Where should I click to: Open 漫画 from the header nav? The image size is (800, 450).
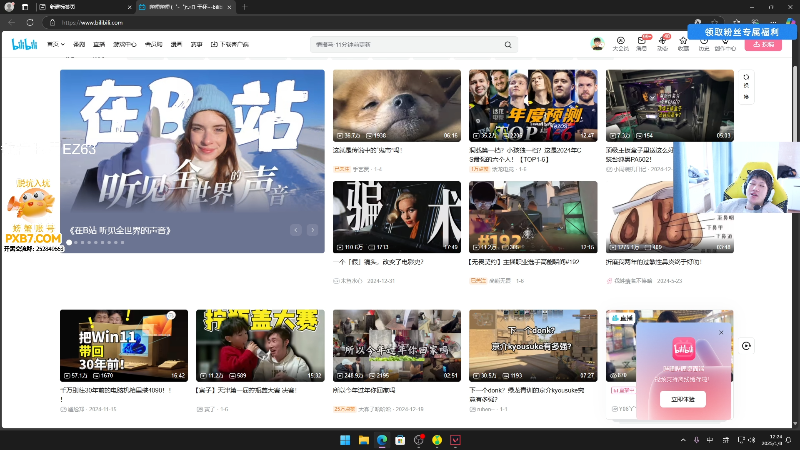pyautogui.click(x=177, y=44)
